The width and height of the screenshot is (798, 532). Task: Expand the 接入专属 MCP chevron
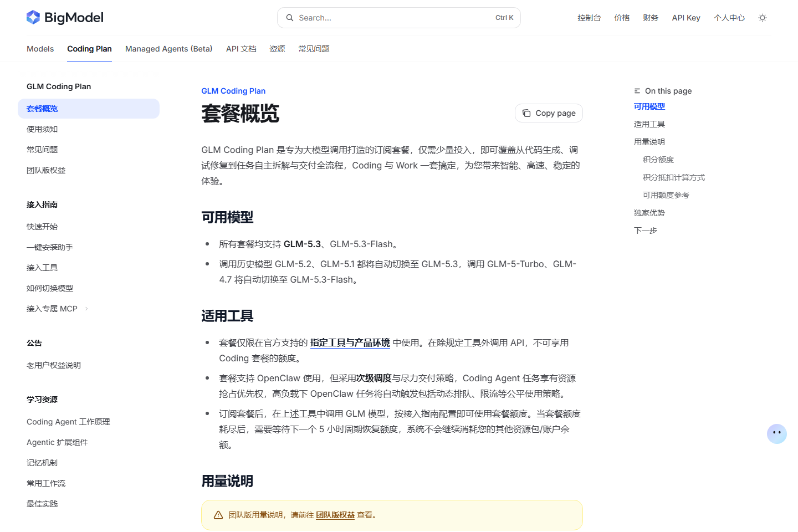[x=86, y=309]
